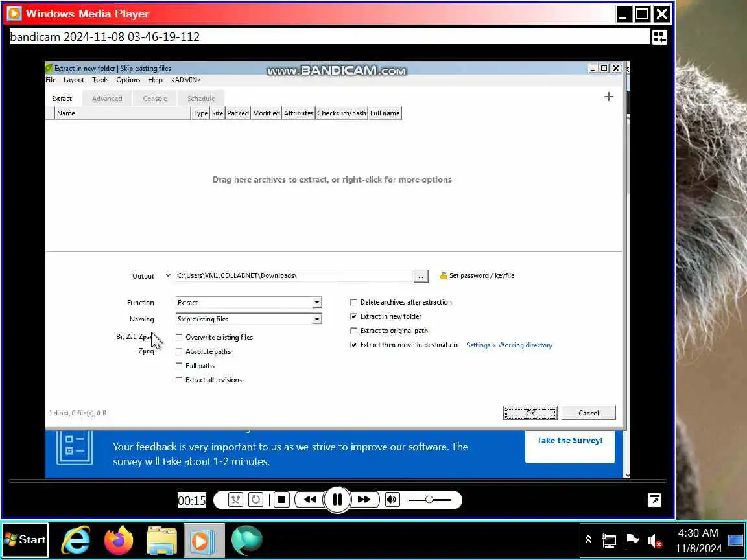Open the Options menu
Screen dimensions: 747x560
coord(128,80)
